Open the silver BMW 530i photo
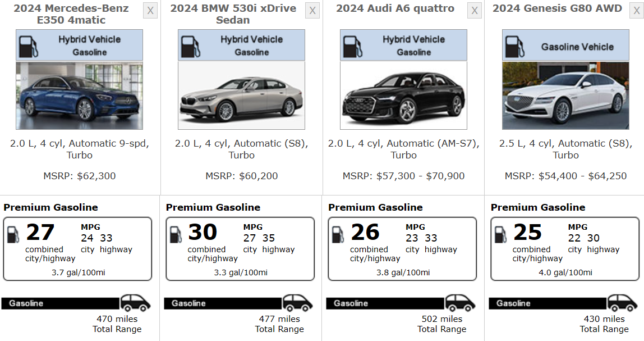This screenshot has height=341, width=644. 241,96
